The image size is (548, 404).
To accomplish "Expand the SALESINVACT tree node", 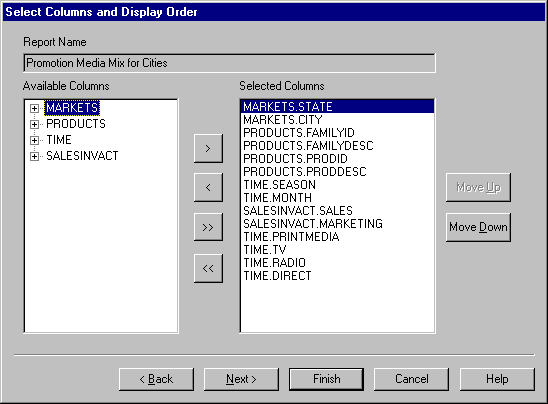I will [34, 156].
